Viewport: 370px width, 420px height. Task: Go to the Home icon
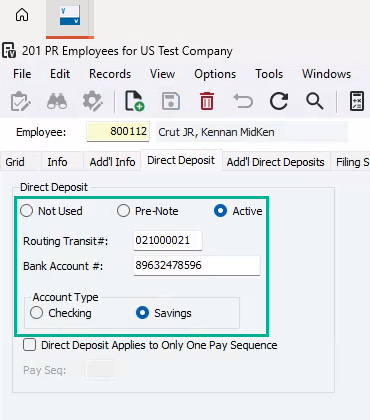(22, 15)
